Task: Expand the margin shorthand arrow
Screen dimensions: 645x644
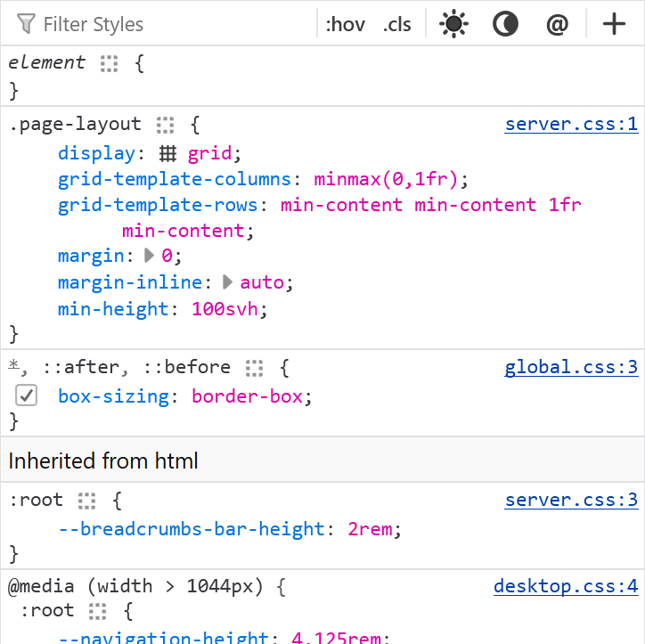Action: point(149,256)
